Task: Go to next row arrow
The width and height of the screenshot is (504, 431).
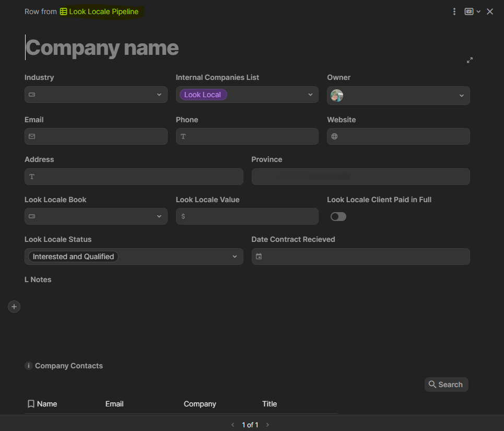Action: pyautogui.click(x=268, y=425)
